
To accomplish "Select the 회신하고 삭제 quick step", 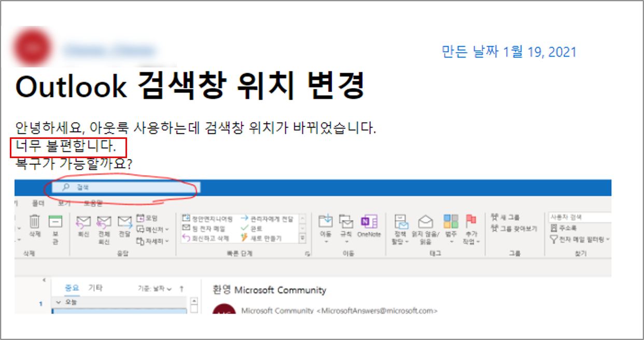I will point(206,238).
